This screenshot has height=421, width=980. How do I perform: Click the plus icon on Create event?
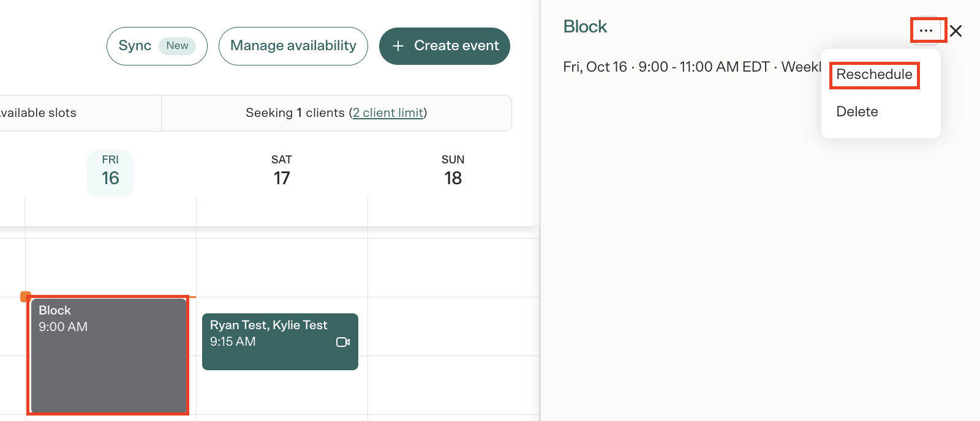pyautogui.click(x=398, y=46)
